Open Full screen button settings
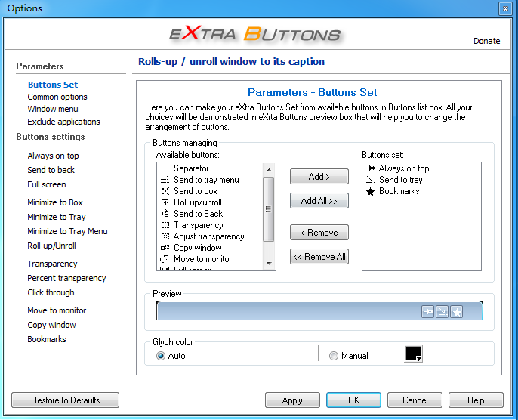The width and height of the screenshot is (518, 420). [x=47, y=184]
